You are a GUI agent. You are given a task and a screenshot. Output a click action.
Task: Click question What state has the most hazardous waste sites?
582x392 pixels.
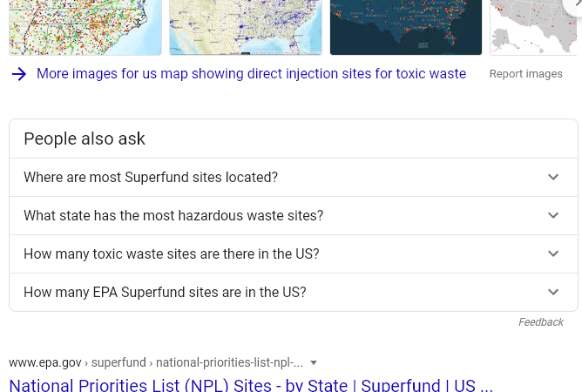[173, 215]
